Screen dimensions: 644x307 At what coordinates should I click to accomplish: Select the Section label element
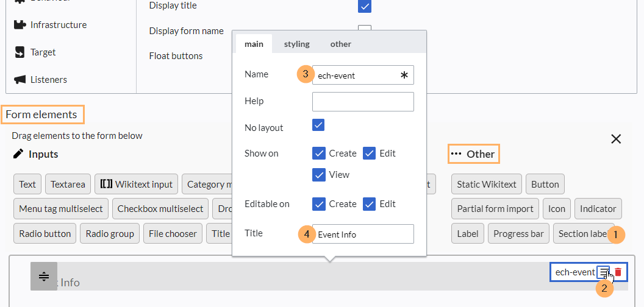(584, 234)
